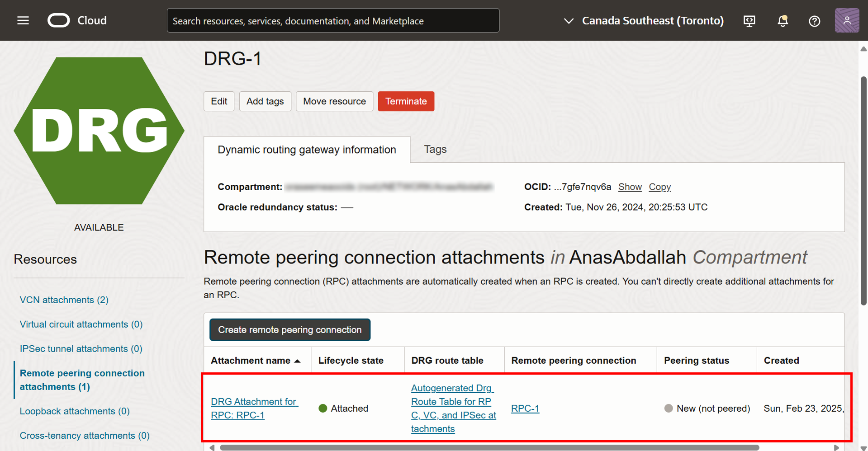Click the Add tags button
The width and height of the screenshot is (868, 451).
point(265,101)
